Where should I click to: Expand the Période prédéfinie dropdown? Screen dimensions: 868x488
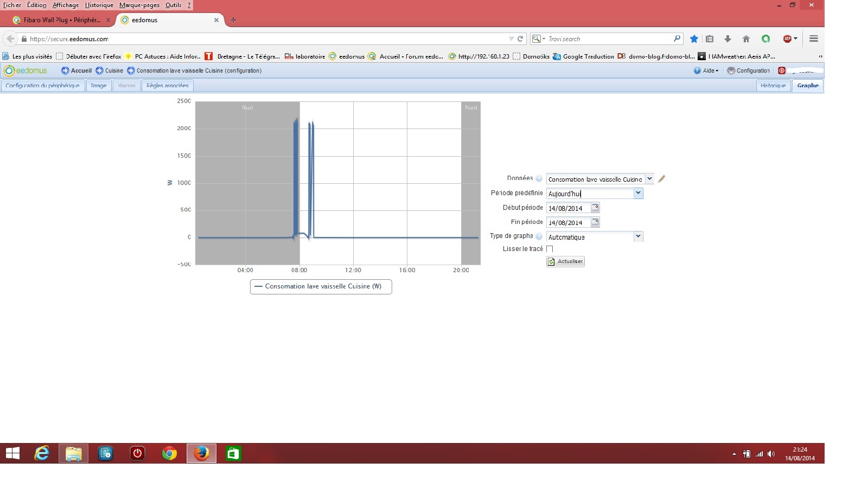pyautogui.click(x=638, y=193)
